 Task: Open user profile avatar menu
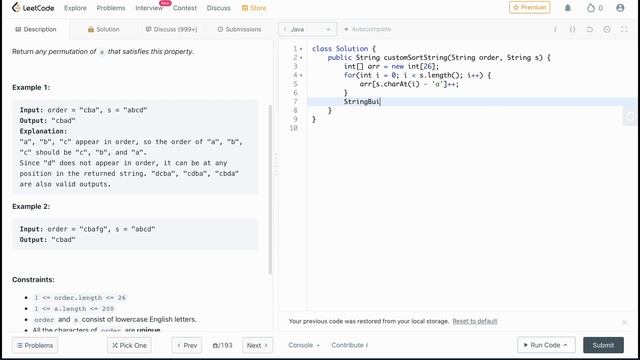tap(620, 8)
